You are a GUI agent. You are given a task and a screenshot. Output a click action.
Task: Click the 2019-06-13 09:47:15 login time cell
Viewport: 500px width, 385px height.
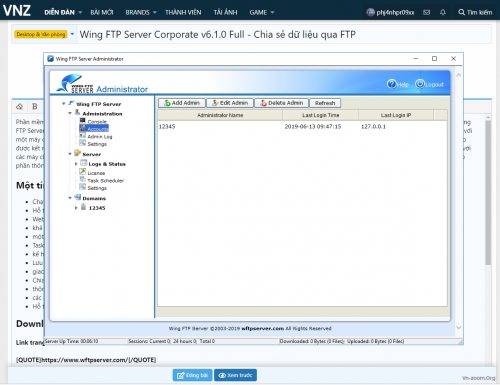click(x=313, y=127)
